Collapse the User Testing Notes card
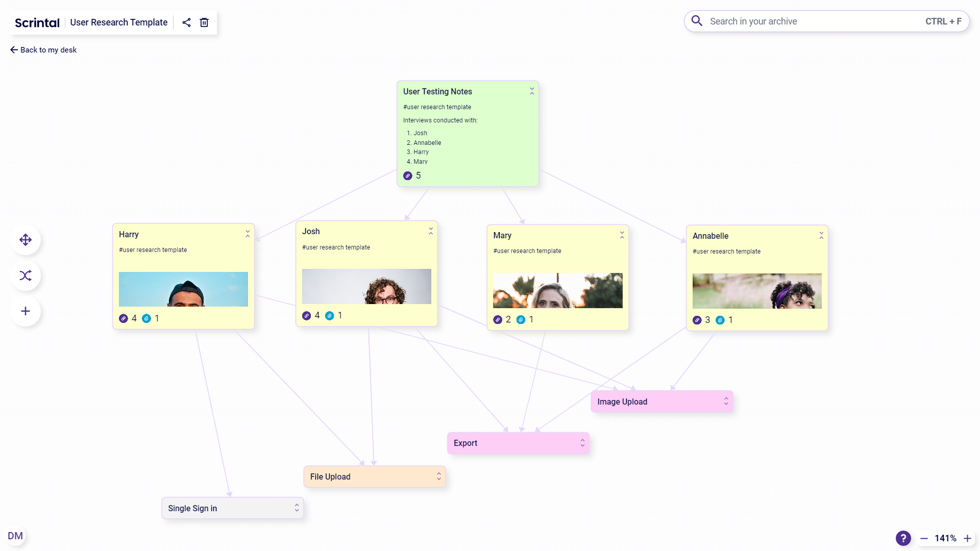Screen dimensions: 980x551 [531, 90]
